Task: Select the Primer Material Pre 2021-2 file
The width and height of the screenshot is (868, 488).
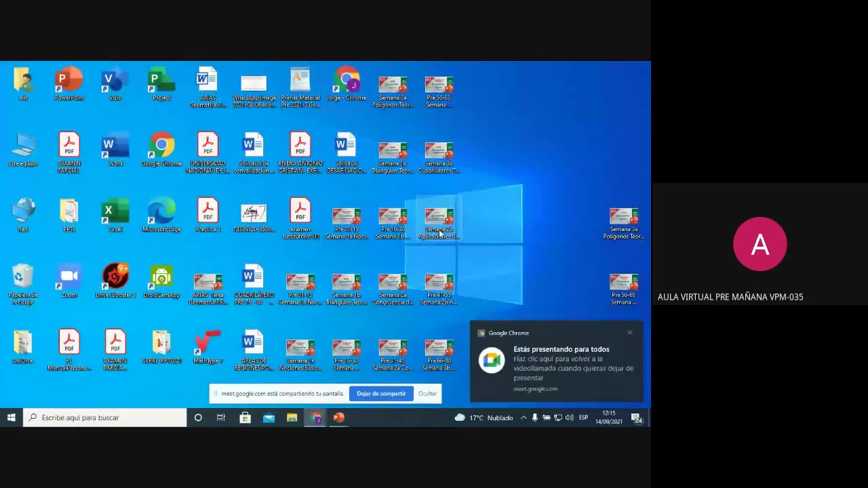Action: pyautogui.click(x=300, y=87)
